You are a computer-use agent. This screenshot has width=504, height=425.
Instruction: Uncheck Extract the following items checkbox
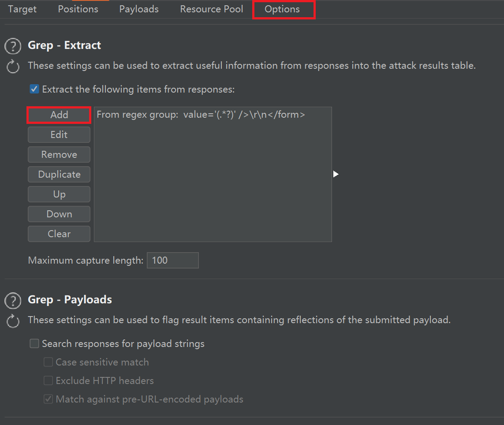pyautogui.click(x=34, y=89)
